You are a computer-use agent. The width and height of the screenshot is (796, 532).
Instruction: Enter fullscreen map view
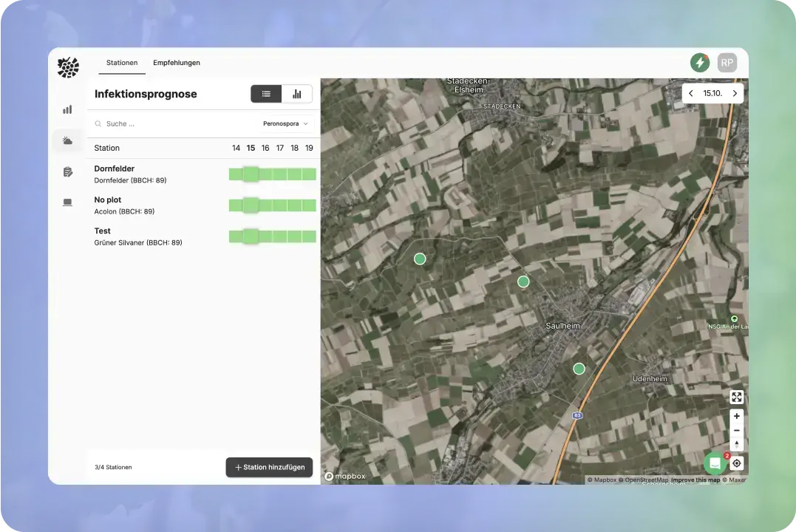[x=736, y=398]
